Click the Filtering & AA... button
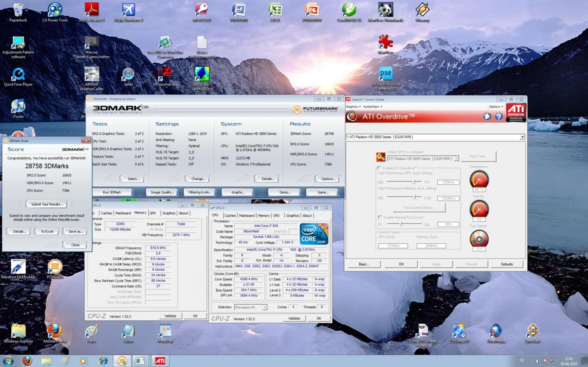Screen dimensions: 588x367 (200, 192)
